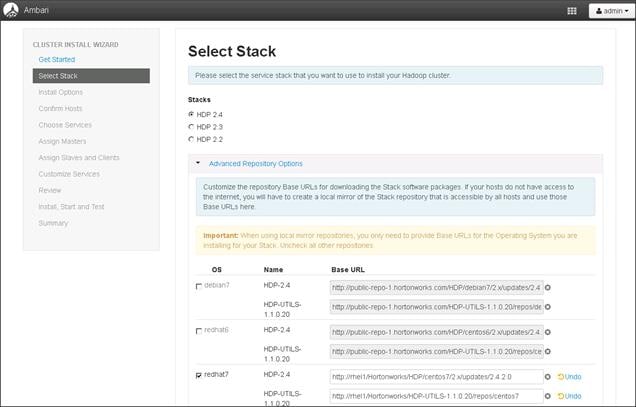This screenshot has width=636, height=407.
Task: Clear the redhat6 HDP-2.4 base URL icon
Action: (x=548, y=332)
